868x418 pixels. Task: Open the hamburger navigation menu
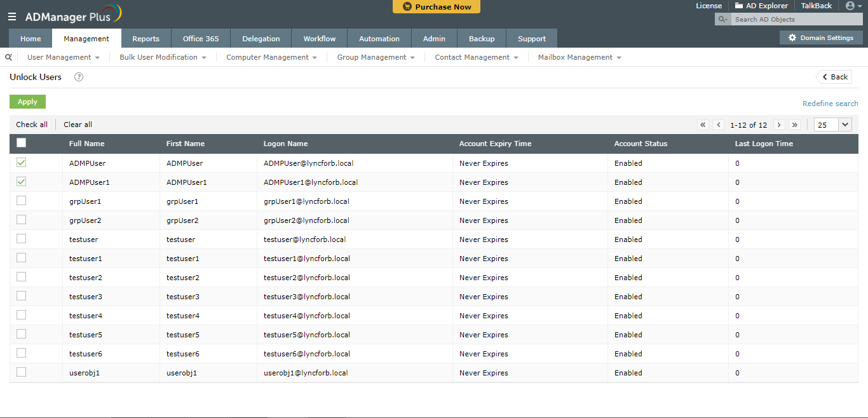click(x=12, y=17)
